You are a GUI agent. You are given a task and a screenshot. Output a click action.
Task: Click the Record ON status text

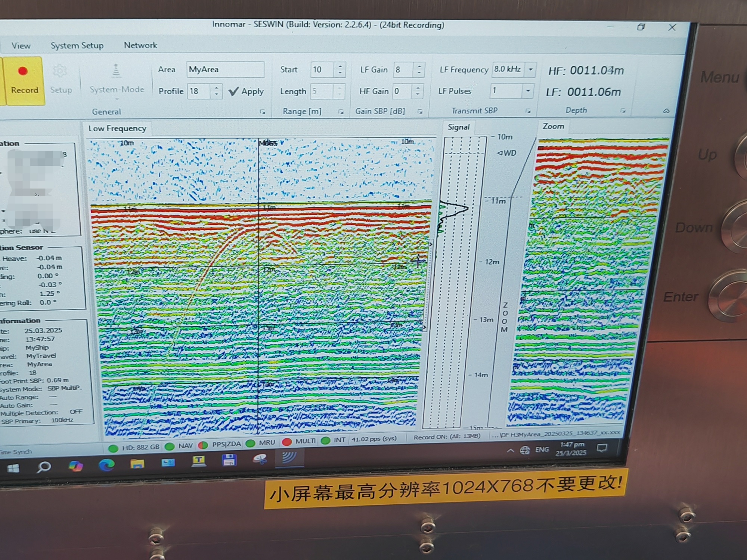pyautogui.click(x=447, y=436)
